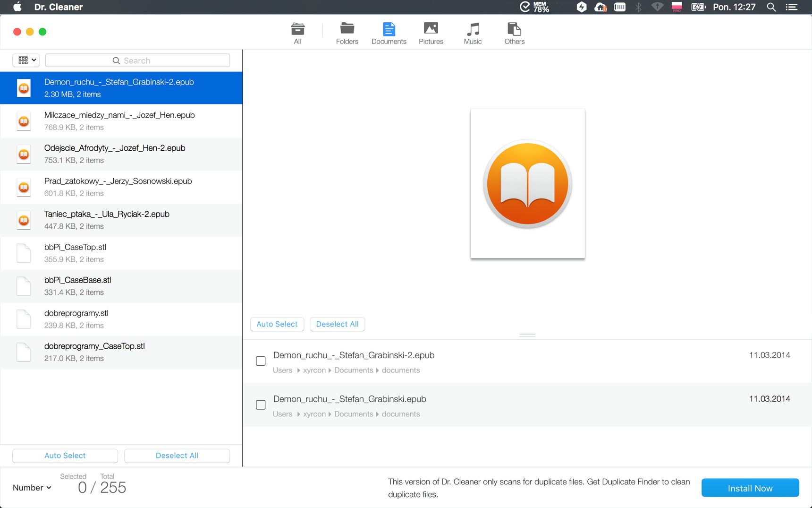
Task: Select Demon_ruchu_-_Stefan_Grabinski-2.epub in left list
Action: pos(121,88)
